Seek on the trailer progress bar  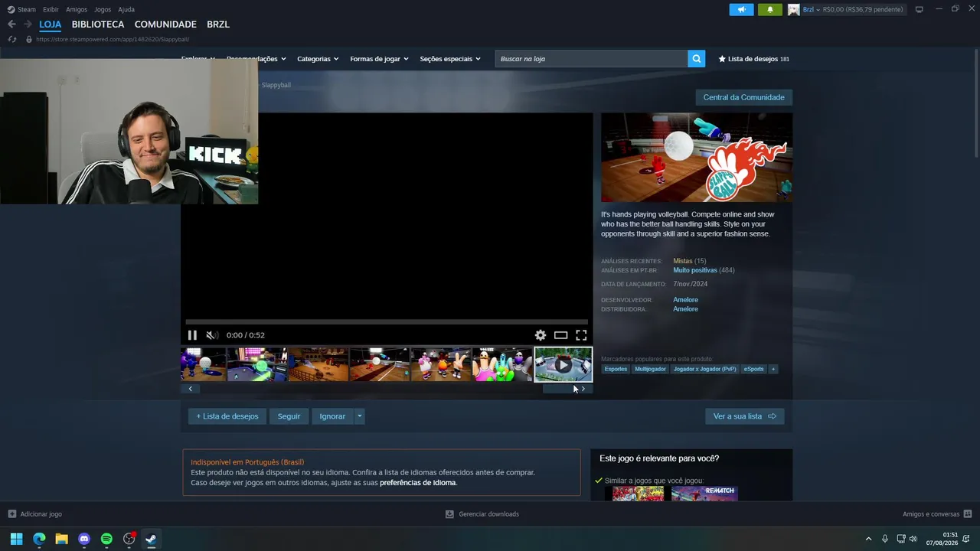coord(387,322)
